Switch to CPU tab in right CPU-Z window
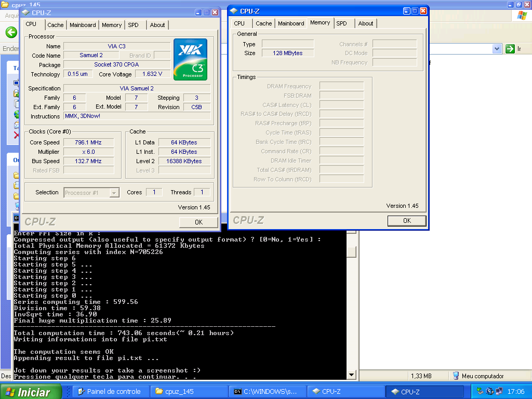This screenshot has height=399, width=532. [x=239, y=23]
